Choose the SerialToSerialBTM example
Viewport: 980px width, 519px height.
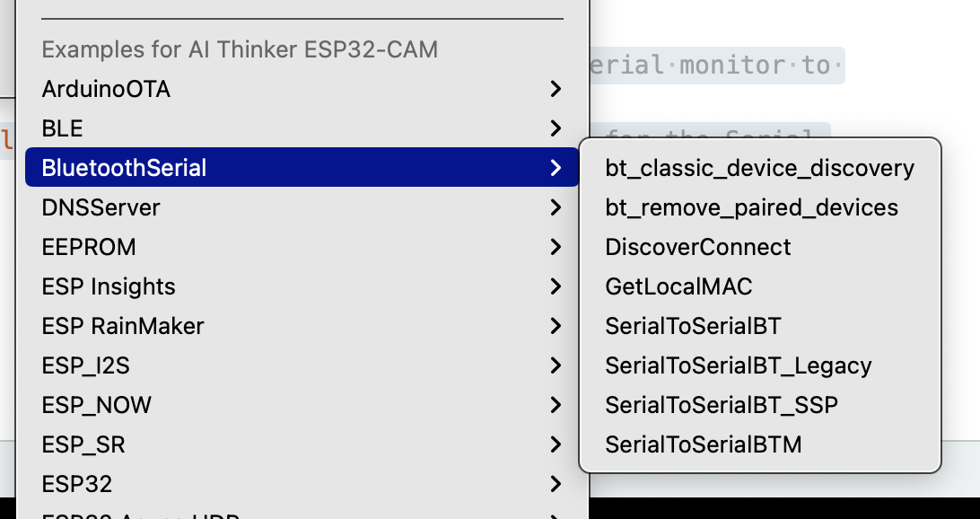pyautogui.click(x=704, y=444)
